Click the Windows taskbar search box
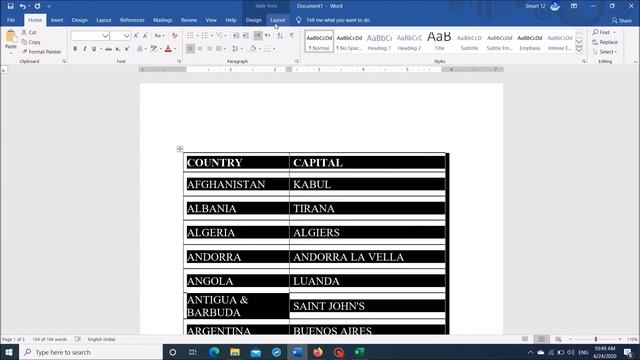640x360 pixels. (x=91, y=352)
